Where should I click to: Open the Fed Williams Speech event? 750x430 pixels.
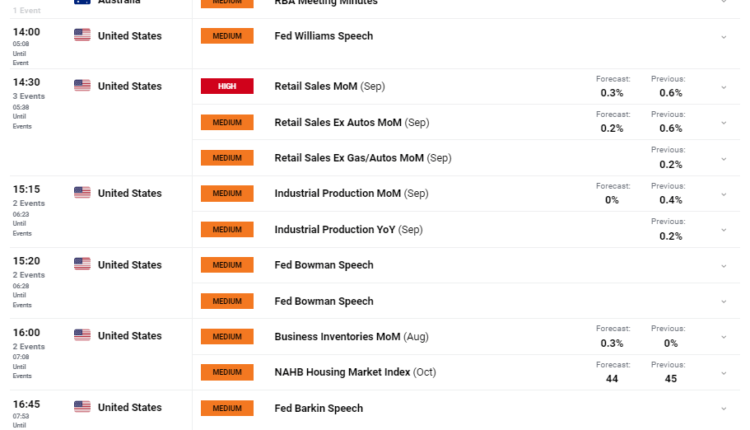323,36
